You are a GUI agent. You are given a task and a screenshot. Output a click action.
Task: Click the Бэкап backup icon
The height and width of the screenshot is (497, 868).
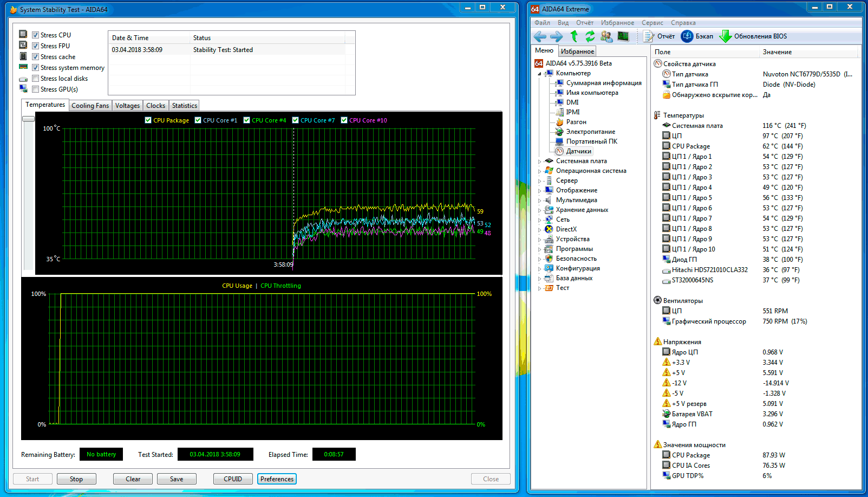coord(687,36)
